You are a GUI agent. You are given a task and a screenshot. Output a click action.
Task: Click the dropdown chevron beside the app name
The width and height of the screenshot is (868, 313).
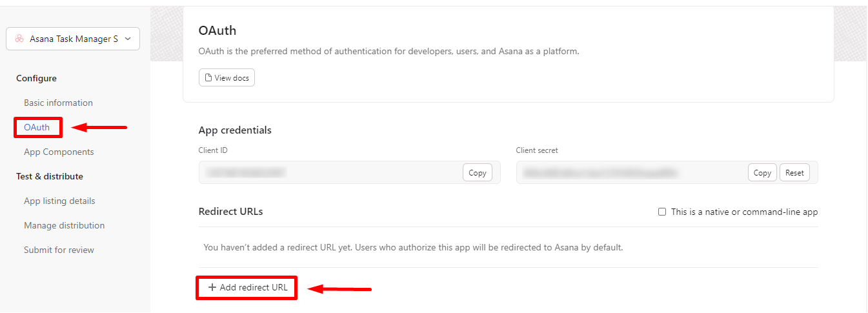click(128, 39)
